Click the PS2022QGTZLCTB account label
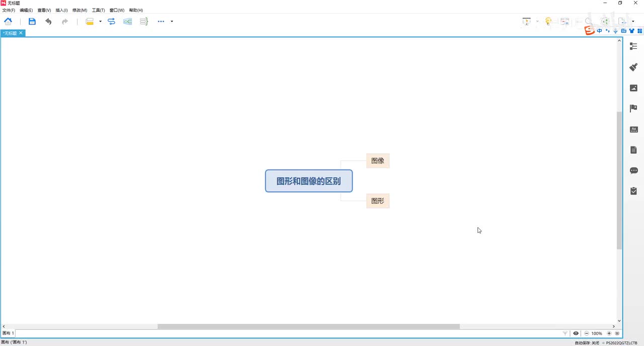 (621, 343)
